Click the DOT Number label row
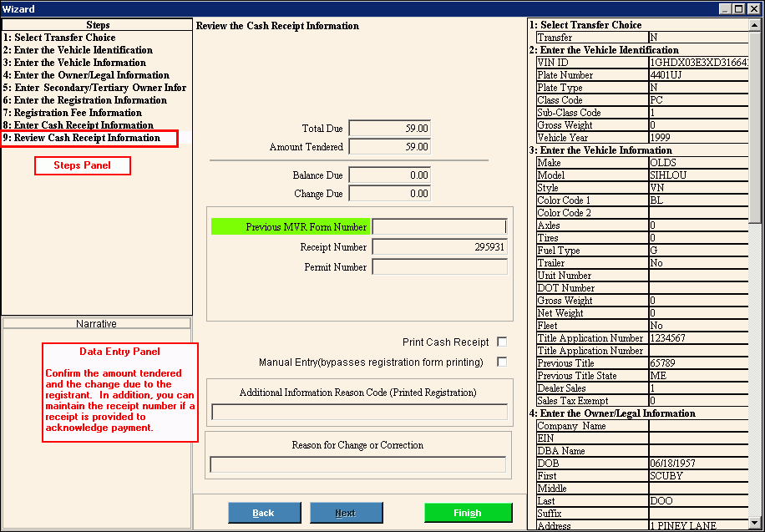765x532 pixels. coord(592,288)
